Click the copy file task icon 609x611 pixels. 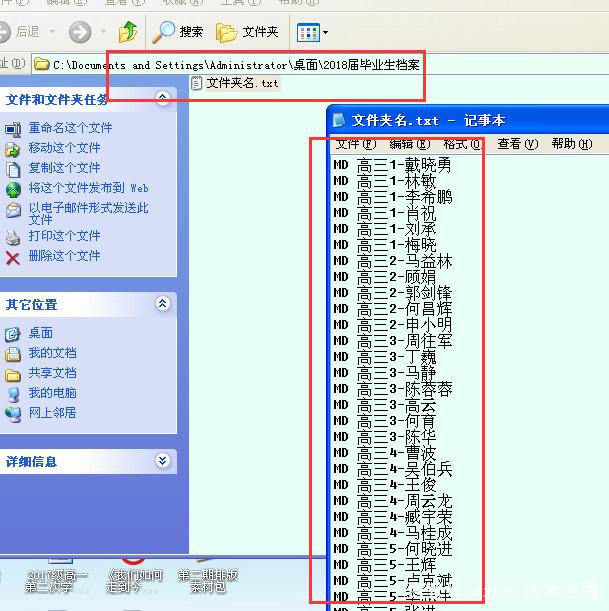click(13, 170)
